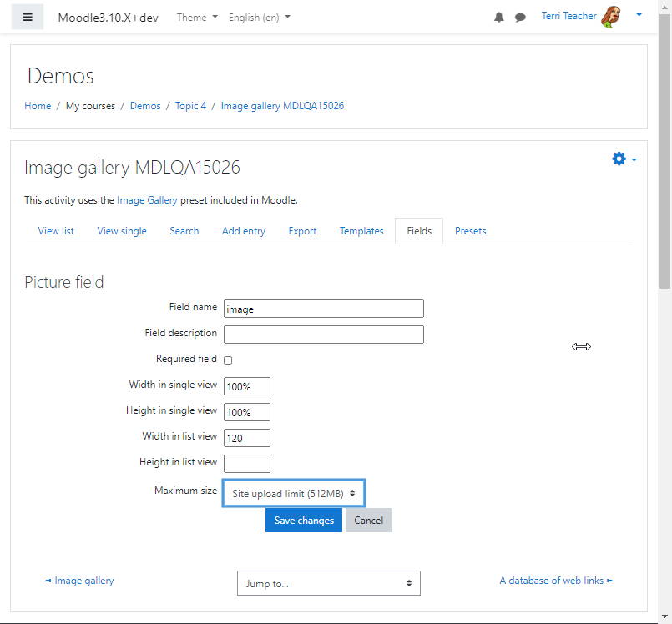The height and width of the screenshot is (624, 672).
Task: Expand the user menu arrow
Action: click(639, 15)
